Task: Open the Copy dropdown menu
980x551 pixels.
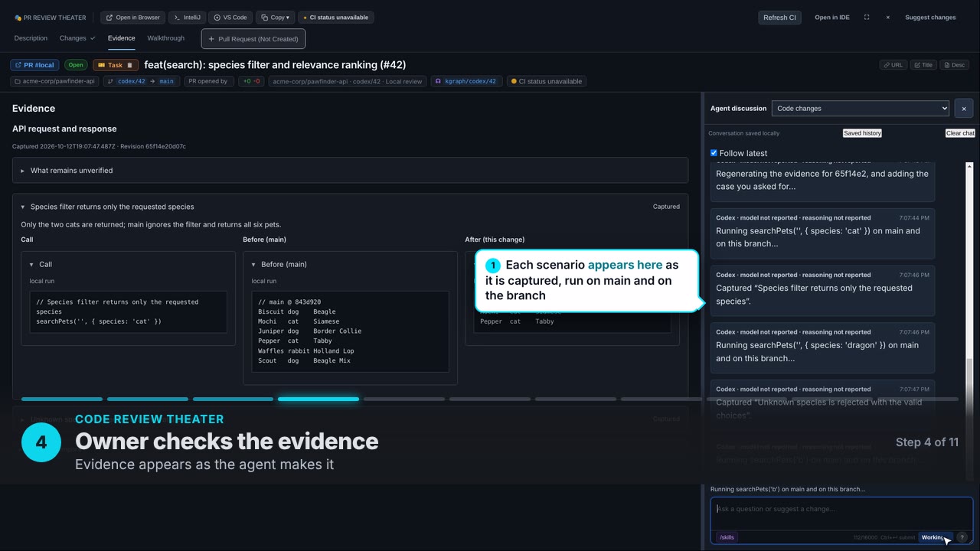Action: (x=276, y=18)
